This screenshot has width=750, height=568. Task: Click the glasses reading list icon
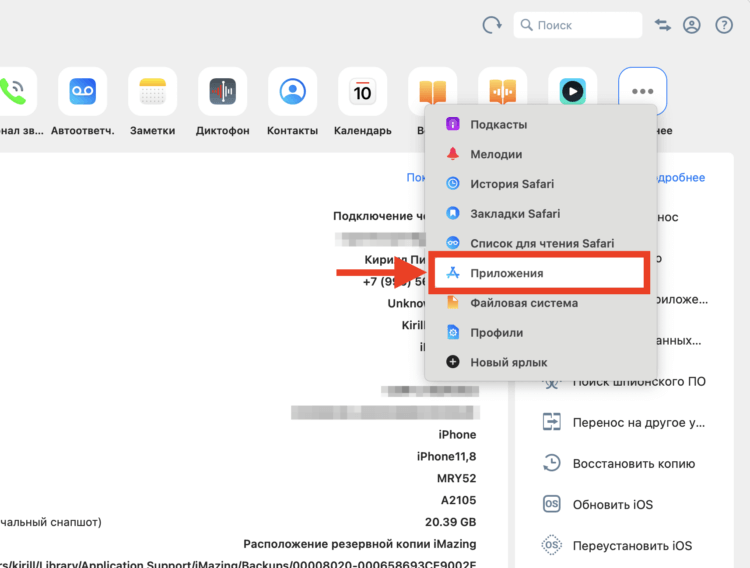click(452, 243)
